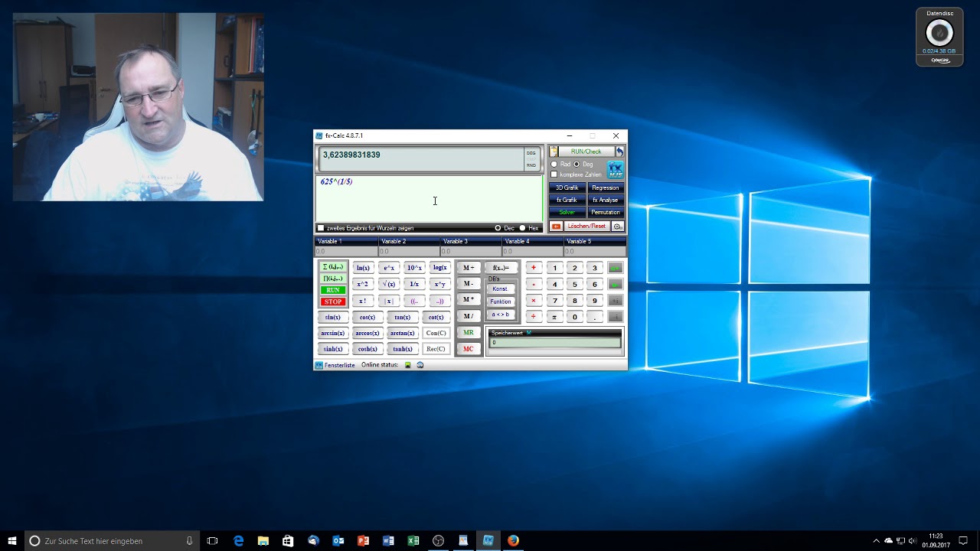Click the red plus operator key
This screenshot has width=980, height=551.
point(534,268)
